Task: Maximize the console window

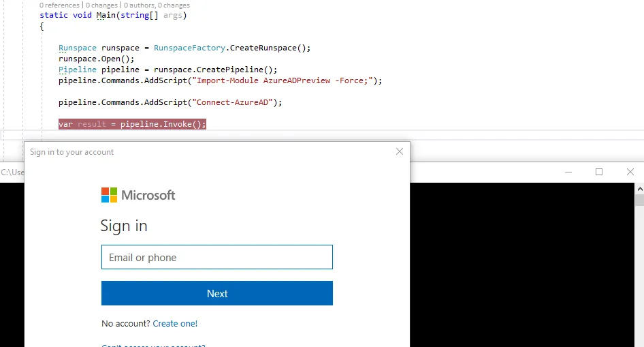Action: point(599,172)
